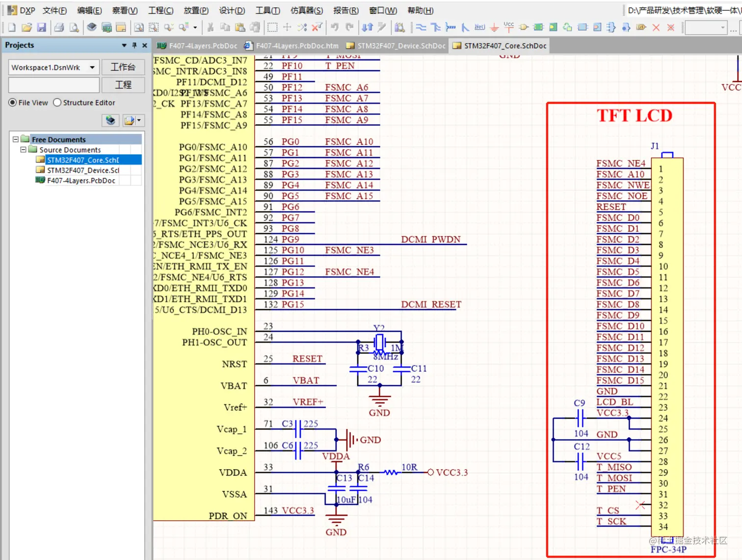Switch to the STM32F407_Device.SchDoc tab
742x560 pixels.
pyautogui.click(x=396, y=46)
